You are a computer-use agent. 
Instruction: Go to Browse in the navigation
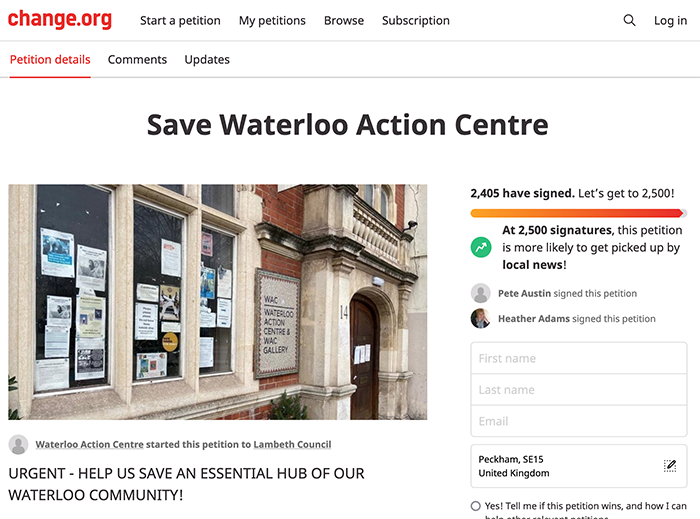(x=344, y=21)
